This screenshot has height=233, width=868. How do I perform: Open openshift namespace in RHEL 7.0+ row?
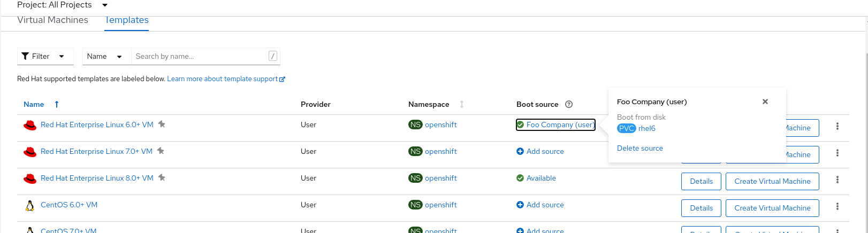tap(441, 151)
